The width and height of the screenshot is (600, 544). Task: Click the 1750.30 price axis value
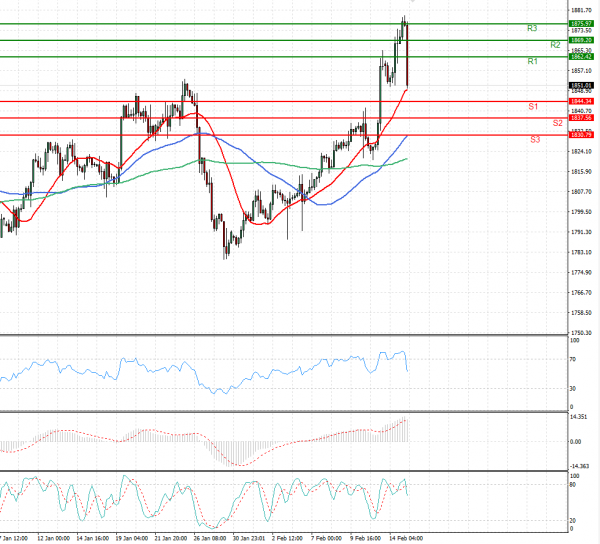coord(581,333)
